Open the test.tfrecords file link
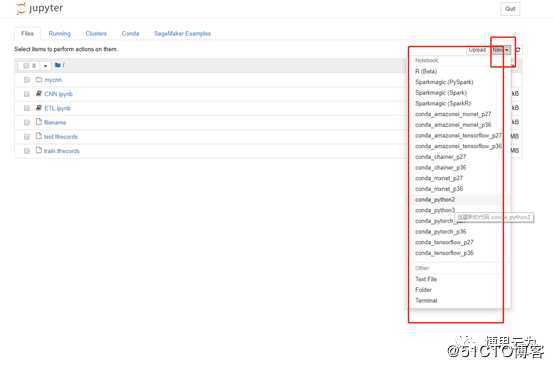Screen dimensions: 554x368 click(61, 137)
